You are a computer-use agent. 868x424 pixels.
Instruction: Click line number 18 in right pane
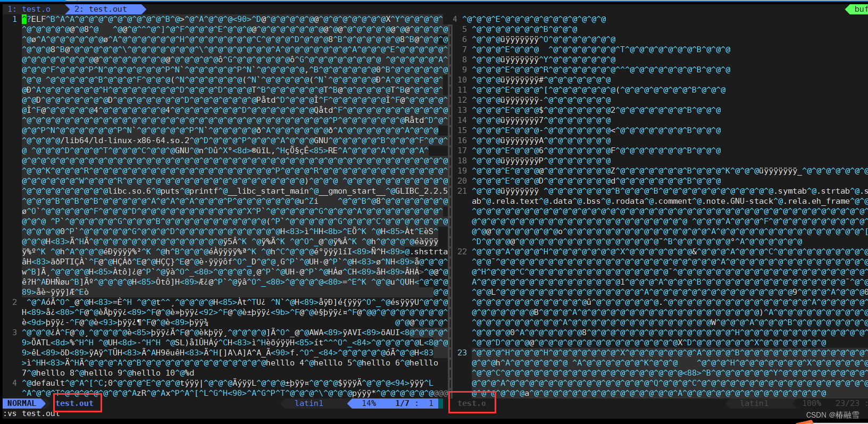coord(462,161)
